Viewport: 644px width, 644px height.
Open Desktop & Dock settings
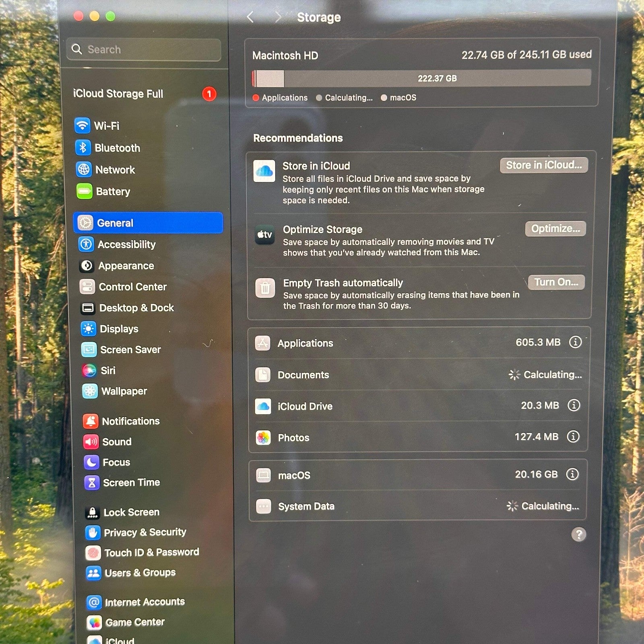(128, 308)
